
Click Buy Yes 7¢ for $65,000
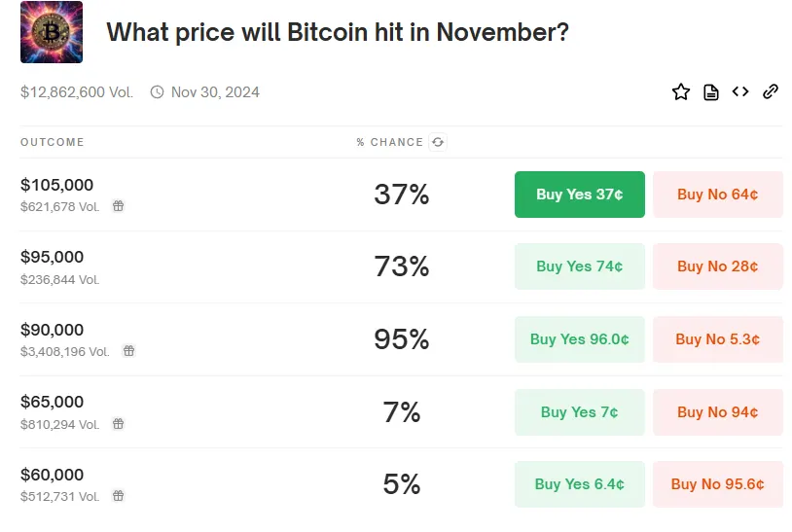click(x=579, y=412)
